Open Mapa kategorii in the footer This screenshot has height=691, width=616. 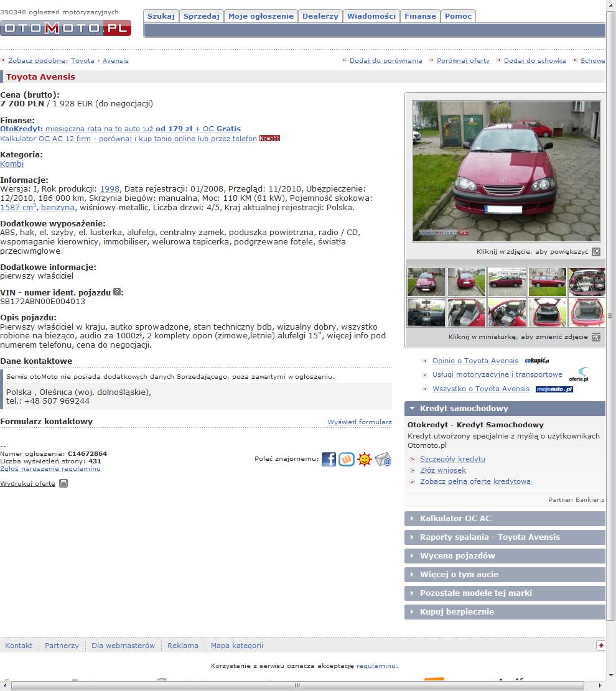237,646
